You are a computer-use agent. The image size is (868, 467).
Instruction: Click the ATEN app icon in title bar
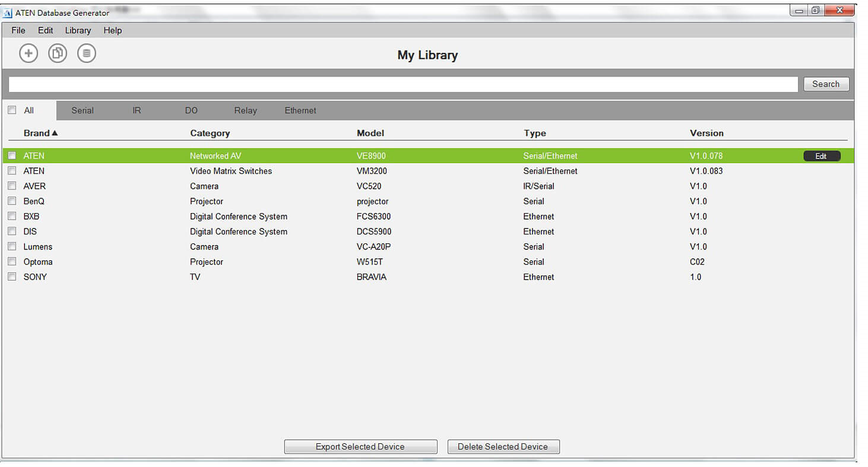(x=8, y=12)
